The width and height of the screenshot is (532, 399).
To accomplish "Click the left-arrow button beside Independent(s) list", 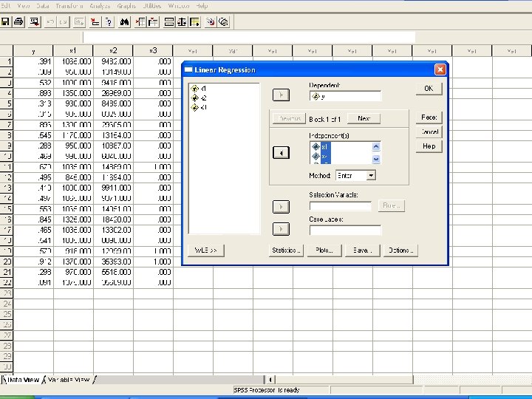I will tap(281, 153).
